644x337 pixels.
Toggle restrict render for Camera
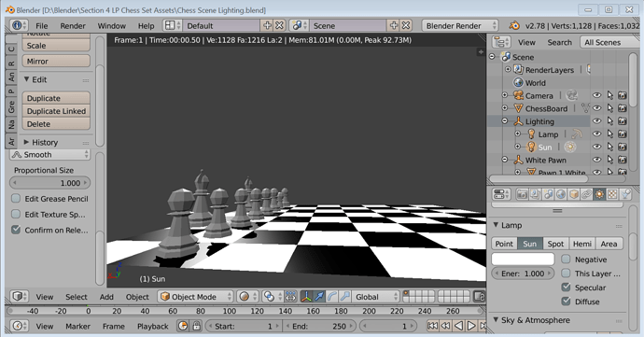coord(623,95)
